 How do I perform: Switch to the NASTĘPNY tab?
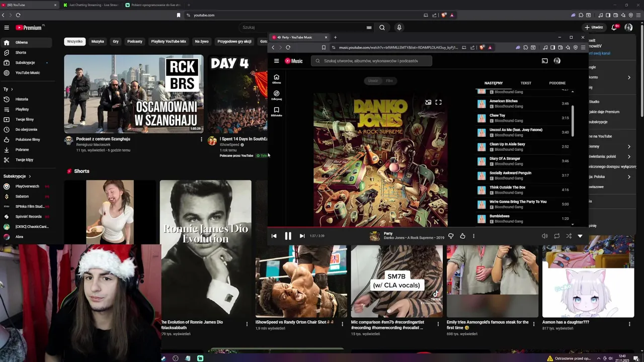pyautogui.click(x=494, y=83)
